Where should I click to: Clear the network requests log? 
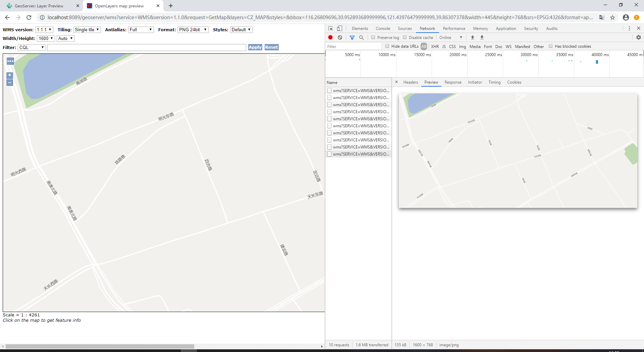coord(340,37)
